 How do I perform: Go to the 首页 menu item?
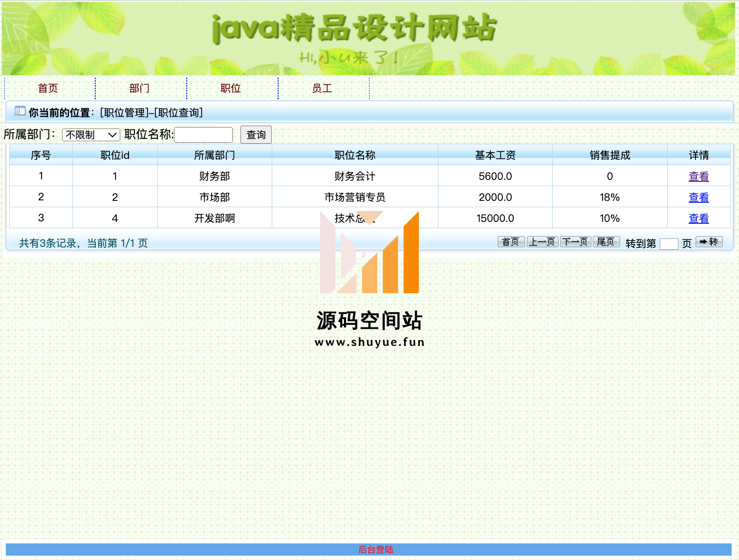pos(48,88)
